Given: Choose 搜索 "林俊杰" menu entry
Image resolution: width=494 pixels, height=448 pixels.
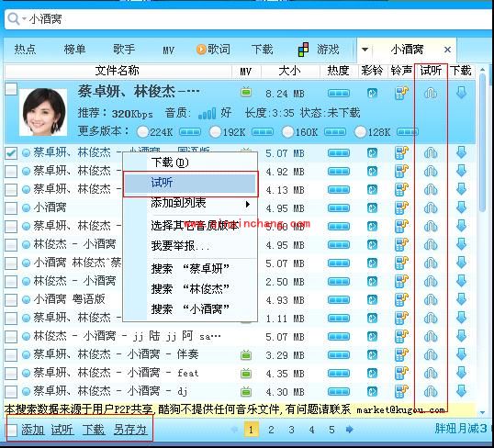Looking at the screenshot, I should point(190,289).
